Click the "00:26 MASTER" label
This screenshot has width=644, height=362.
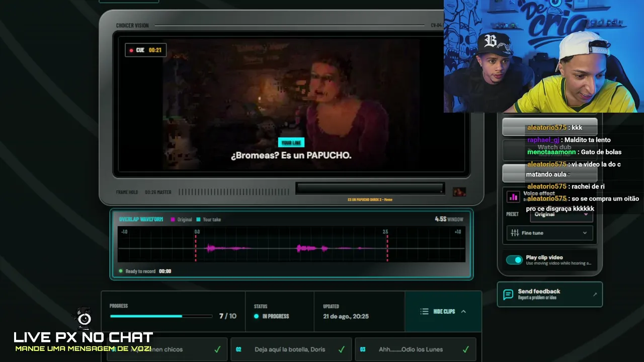click(x=158, y=192)
